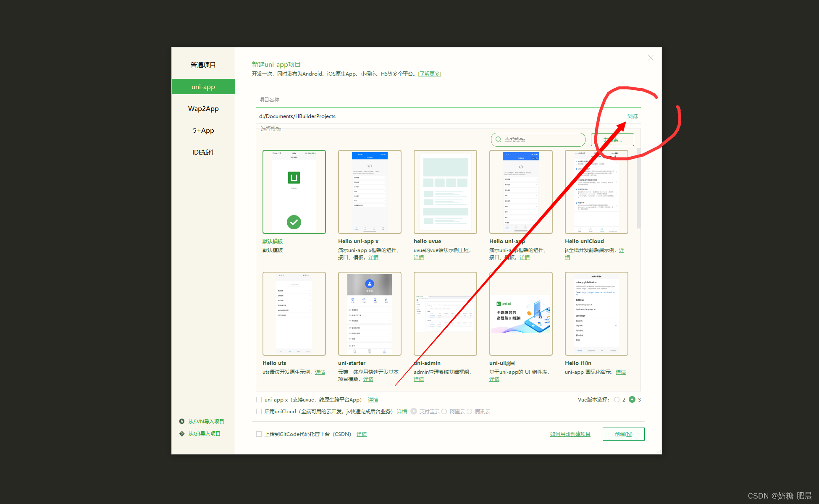The width and height of the screenshot is (819, 504).
Task: Select Vue version 2 radio button
Action: tap(617, 399)
